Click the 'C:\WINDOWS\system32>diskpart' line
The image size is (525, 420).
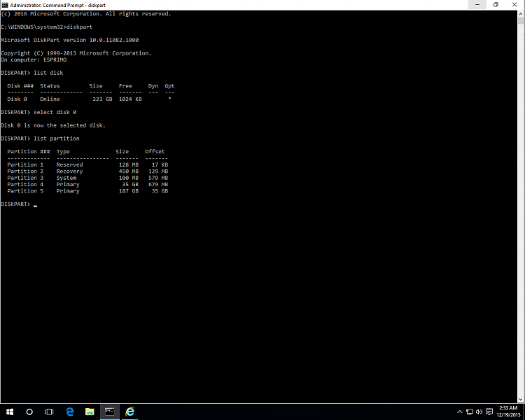pos(46,27)
